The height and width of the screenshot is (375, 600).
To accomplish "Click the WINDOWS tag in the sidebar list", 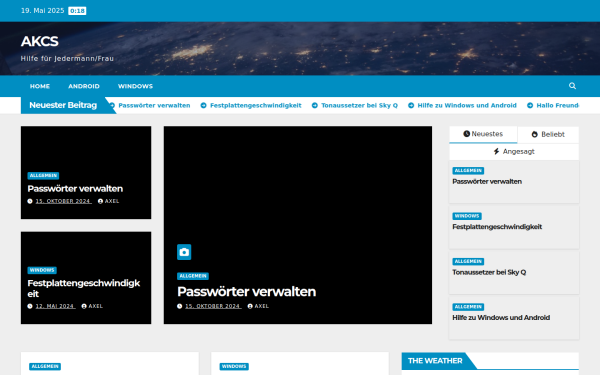I will (x=467, y=216).
